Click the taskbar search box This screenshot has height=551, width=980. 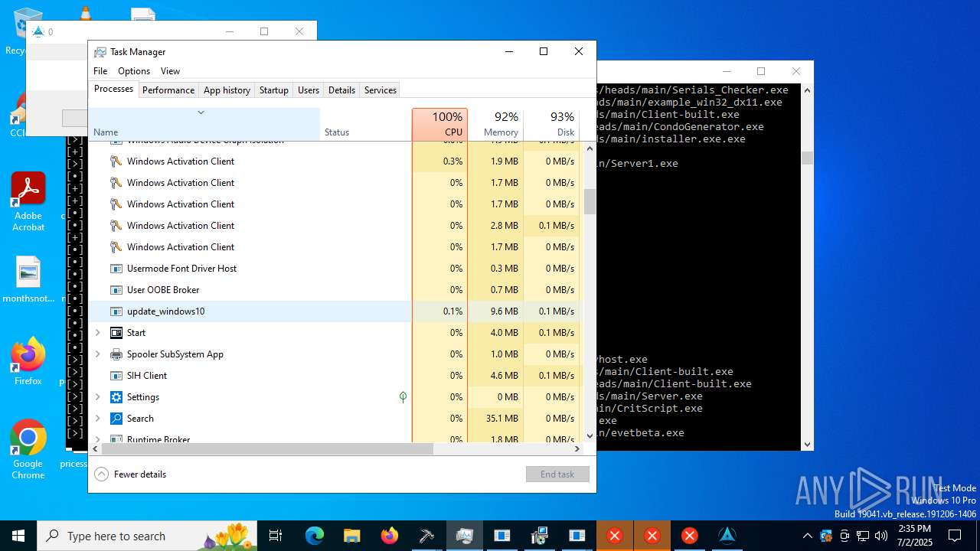click(x=149, y=536)
